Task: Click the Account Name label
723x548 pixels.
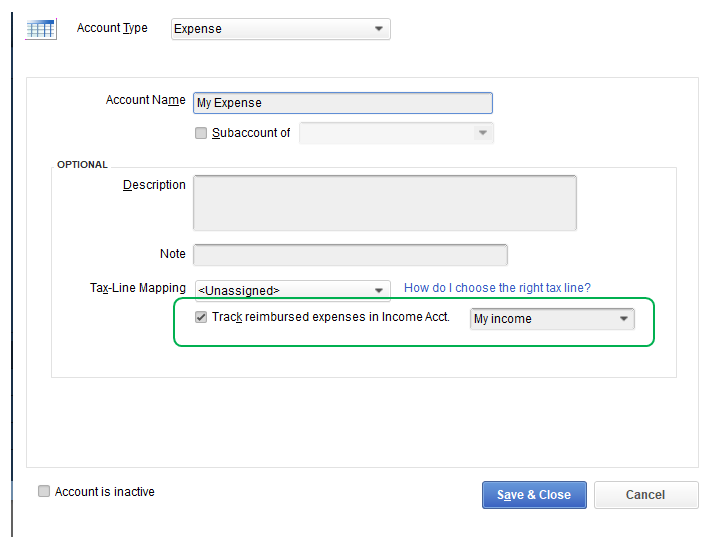Action: click(145, 100)
